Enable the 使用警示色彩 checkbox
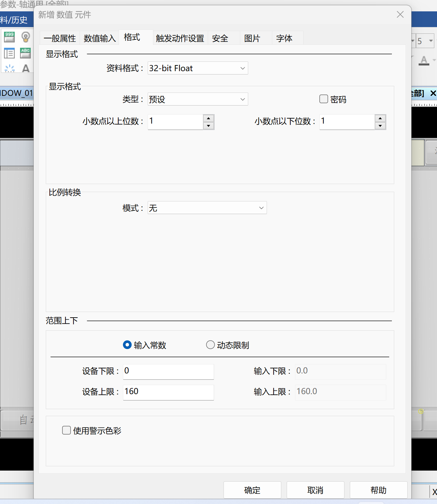The width and height of the screenshot is (437, 504). [66, 430]
